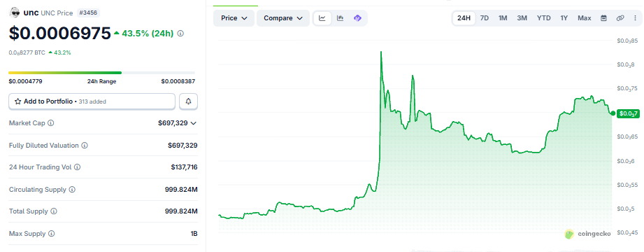Open the calendar date range picker
Screen dimensions: 644x252
(x=603, y=18)
